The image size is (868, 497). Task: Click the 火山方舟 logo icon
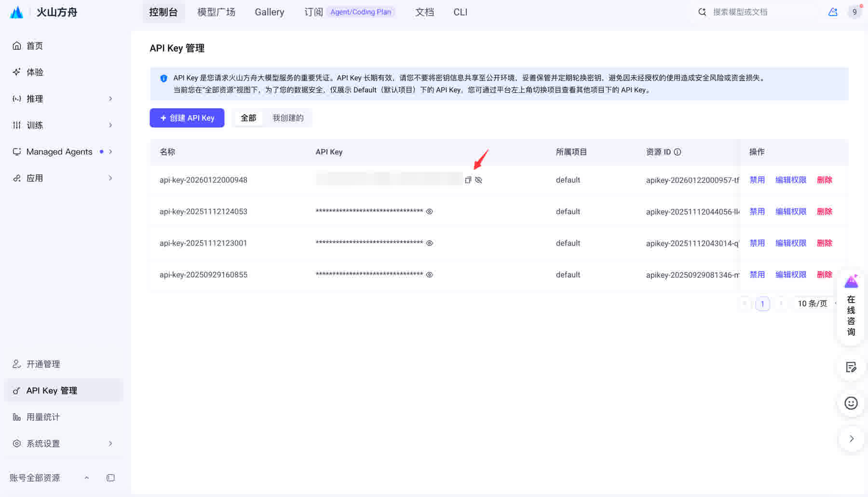[17, 12]
